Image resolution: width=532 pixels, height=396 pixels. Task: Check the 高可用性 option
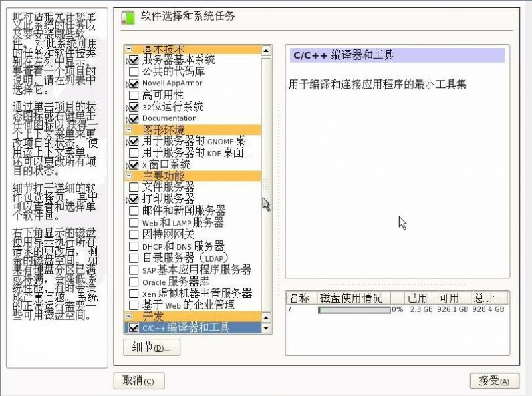pyautogui.click(x=134, y=95)
